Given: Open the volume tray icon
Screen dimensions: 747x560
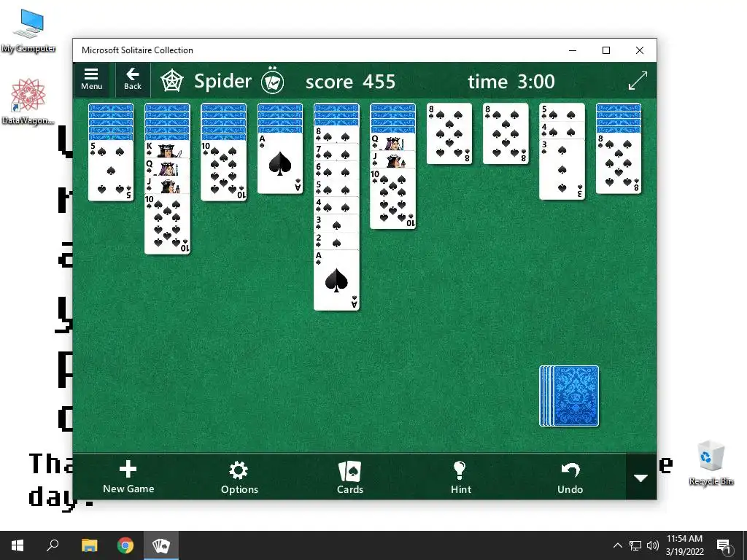Looking at the screenshot, I should tap(653, 545).
